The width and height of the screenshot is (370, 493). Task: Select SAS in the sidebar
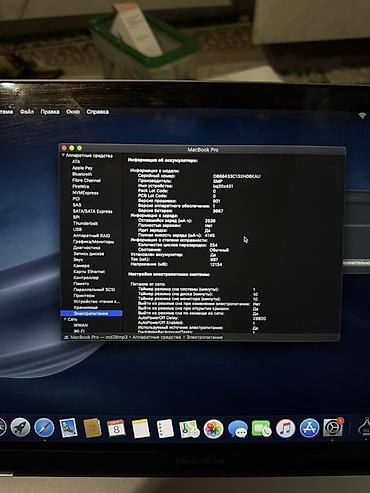coord(77,205)
